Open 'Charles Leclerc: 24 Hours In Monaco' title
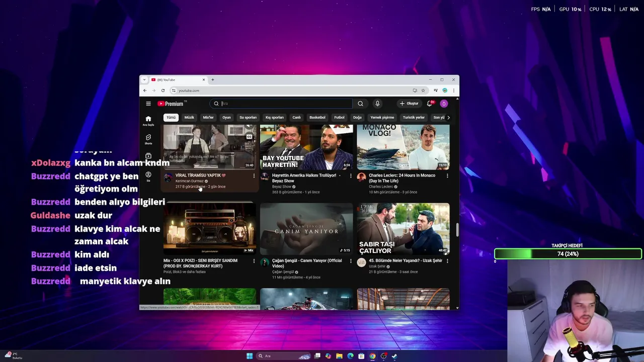This screenshot has height=362, width=644. click(402, 178)
